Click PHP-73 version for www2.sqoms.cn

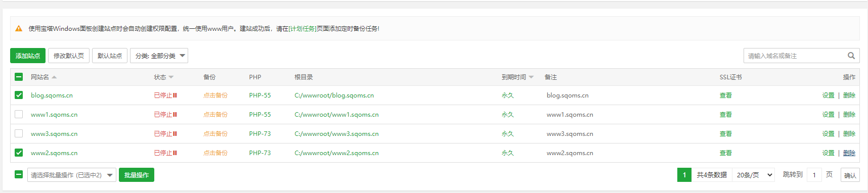click(x=260, y=153)
